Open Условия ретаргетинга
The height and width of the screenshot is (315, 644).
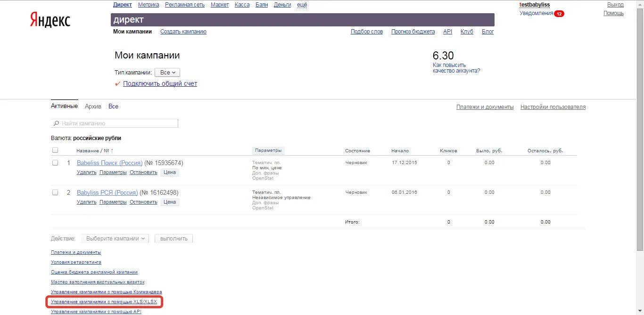coord(76,262)
